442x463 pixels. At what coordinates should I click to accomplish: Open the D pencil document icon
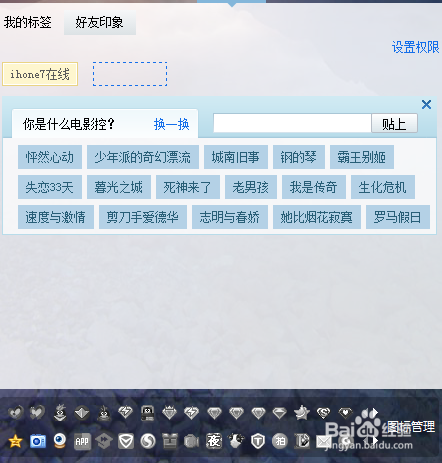click(302, 442)
